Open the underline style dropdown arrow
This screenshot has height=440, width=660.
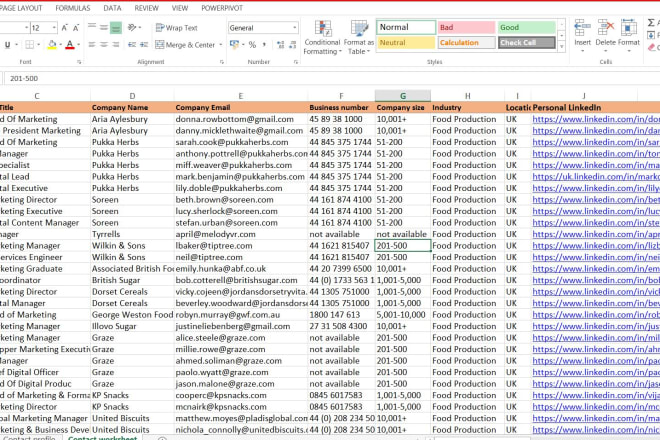point(16,45)
